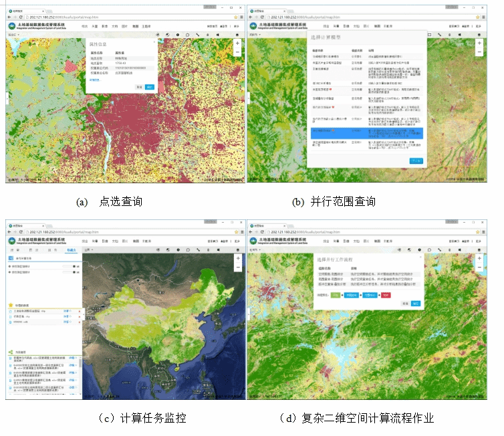Open the region dropdown above the map in panel (a)
This screenshot has height=436, width=504.
[x=13, y=34]
